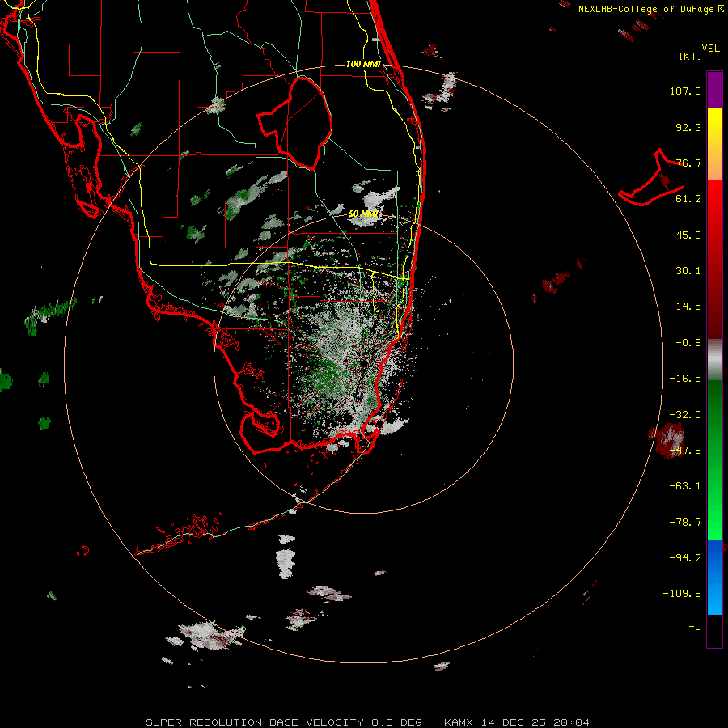The image size is (728, 728).
Task: Select the 30.1 legend value
Action: pos(688,271)
